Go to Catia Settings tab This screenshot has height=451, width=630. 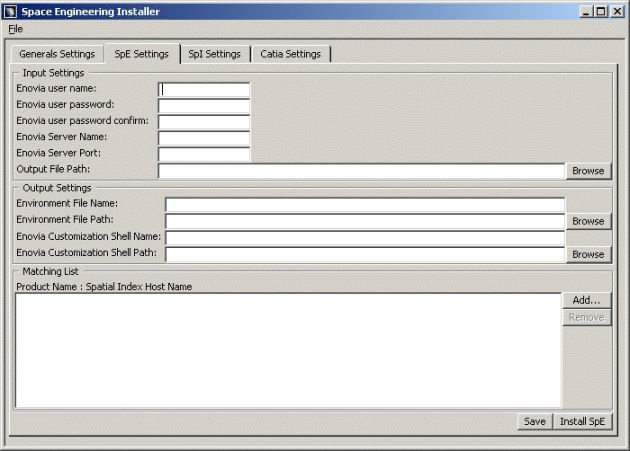click(290, 54)
